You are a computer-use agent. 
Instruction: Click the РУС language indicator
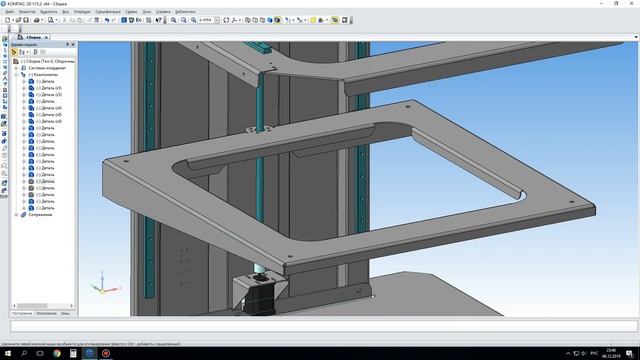(594, 353)
